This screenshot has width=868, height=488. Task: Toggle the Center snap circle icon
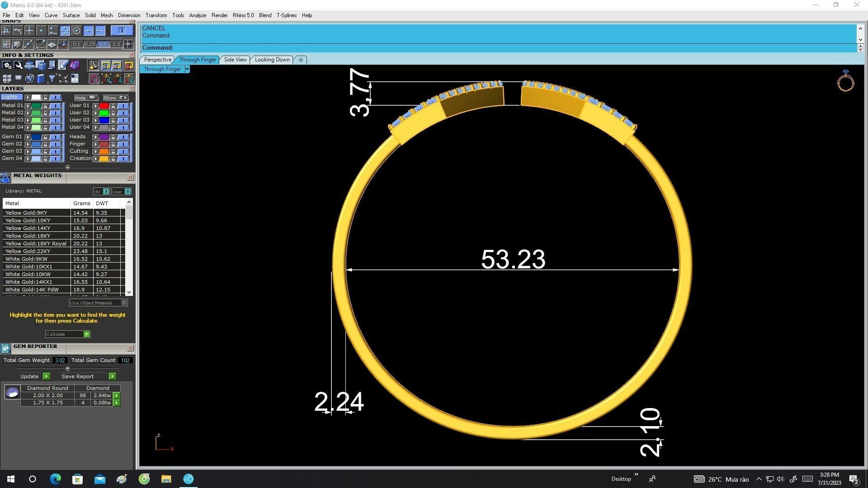tap(76, 31)
